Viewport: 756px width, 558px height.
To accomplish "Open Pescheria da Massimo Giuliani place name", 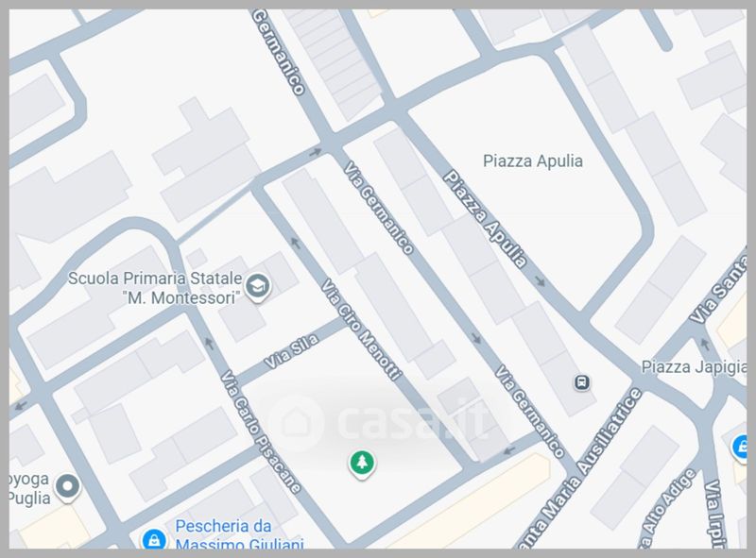I will (x=240, y=535).
